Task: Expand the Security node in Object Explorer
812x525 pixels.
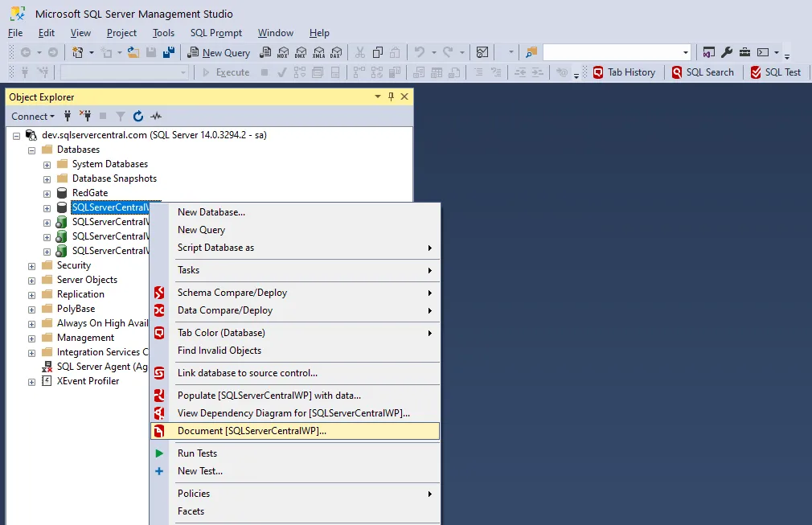Action: click(31, 265)
